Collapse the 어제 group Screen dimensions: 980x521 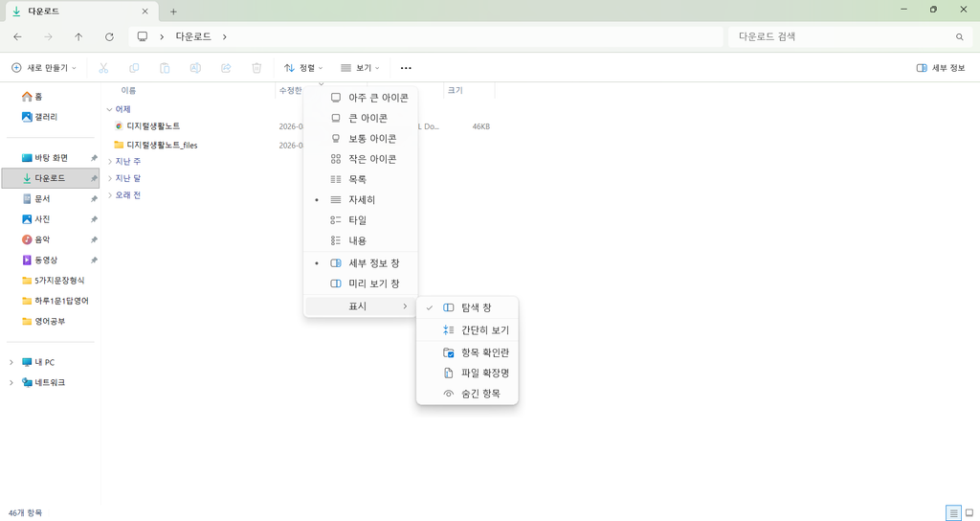pos(109,109)
